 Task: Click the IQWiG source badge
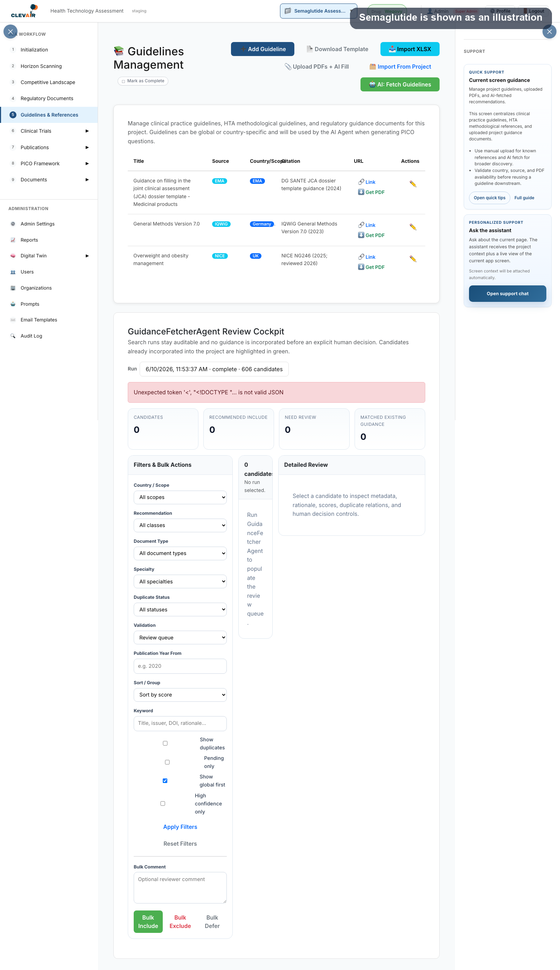click(x=221, y=224)
